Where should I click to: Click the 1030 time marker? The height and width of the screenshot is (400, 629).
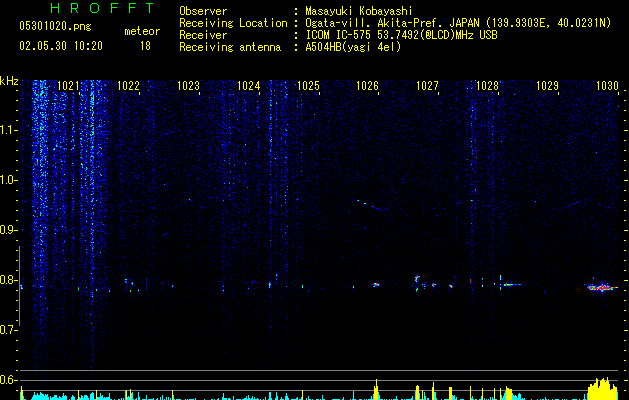(x=607, y=86)
